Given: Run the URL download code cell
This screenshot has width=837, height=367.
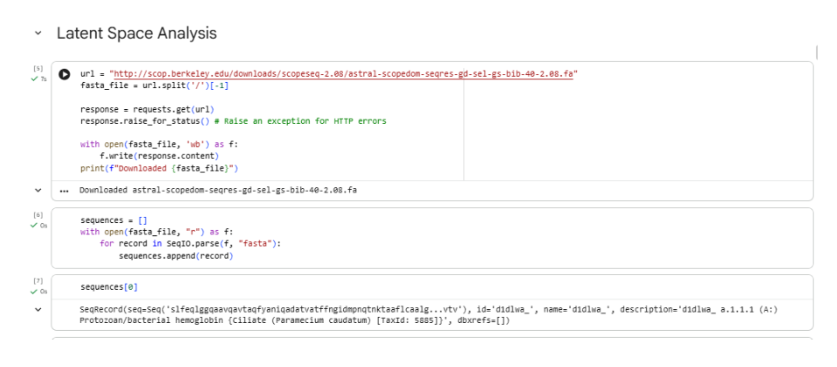Looking at the screenshot, I should [65, 75].
